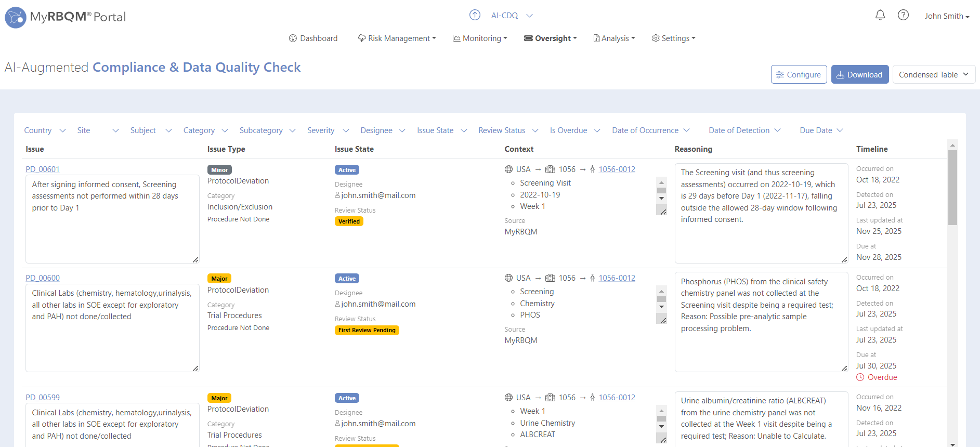Viewport: 980px width, 447px height.
Task: Open issue link PD_00601
Action: point(43,169)
